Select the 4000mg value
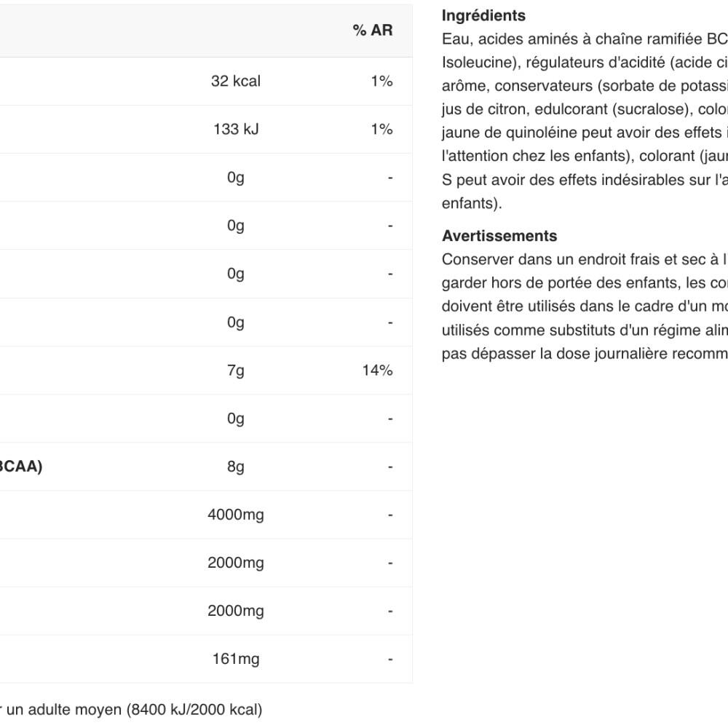The height and width of the screenshot is (728, 728). (x=235, y=515)
